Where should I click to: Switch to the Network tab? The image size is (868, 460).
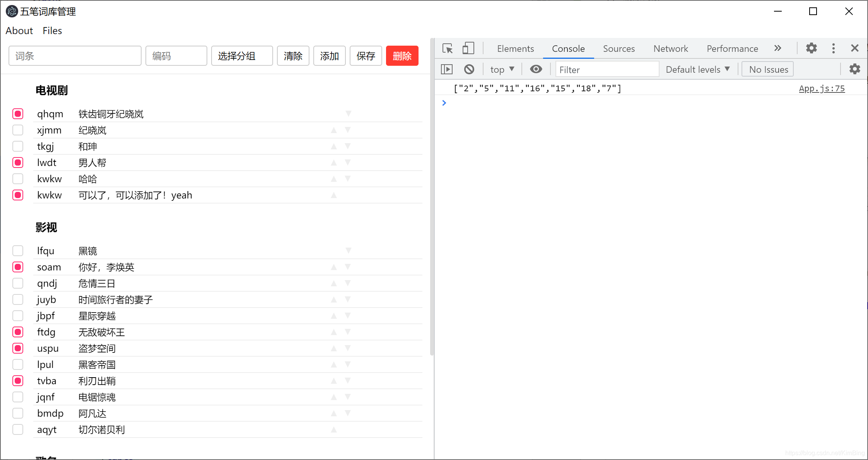670,48
